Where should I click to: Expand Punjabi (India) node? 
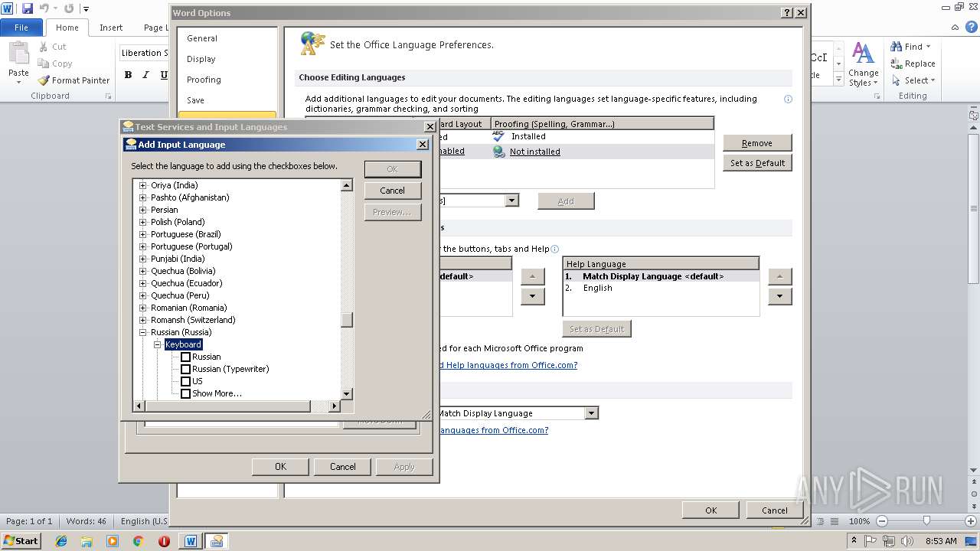[142, 259]
